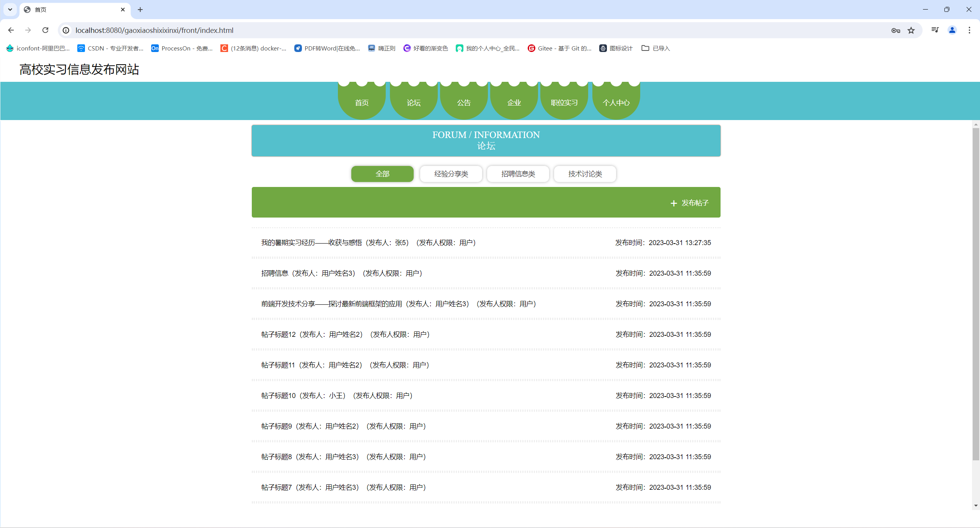Open the media control icon
The width and height of the screenshot is (980, 528).
[935, 30]
